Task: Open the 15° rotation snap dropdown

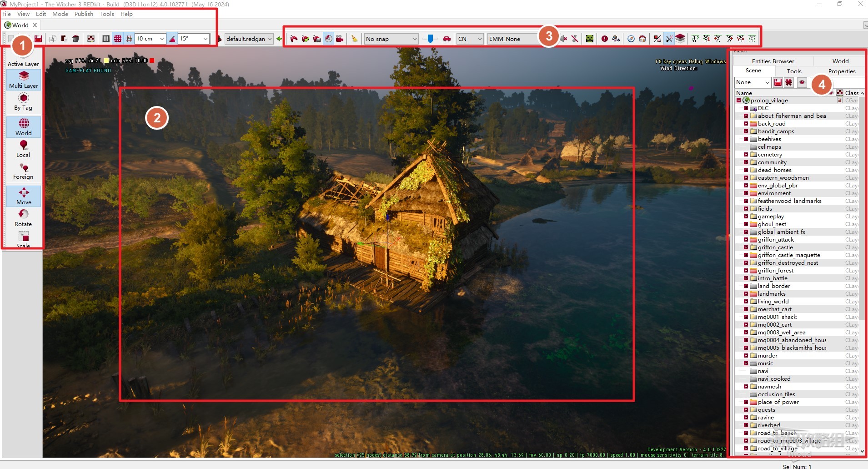Action: click(x=194, y=39)
